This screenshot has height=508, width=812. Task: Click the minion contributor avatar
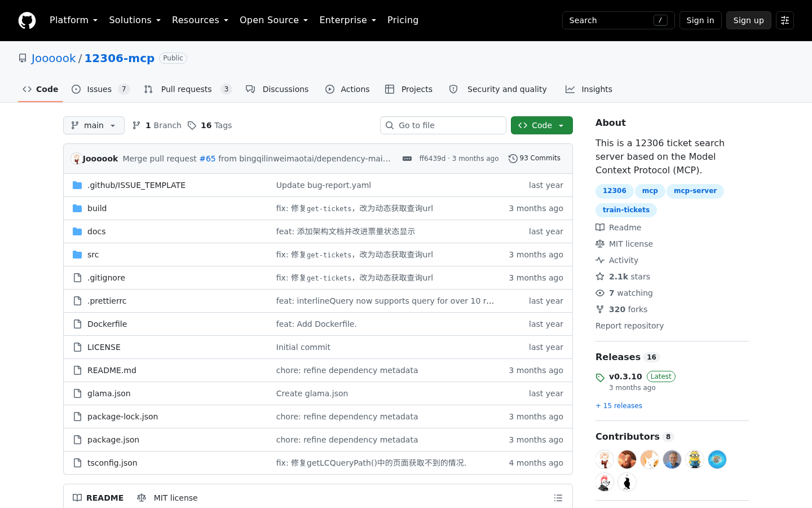point(695,459)
